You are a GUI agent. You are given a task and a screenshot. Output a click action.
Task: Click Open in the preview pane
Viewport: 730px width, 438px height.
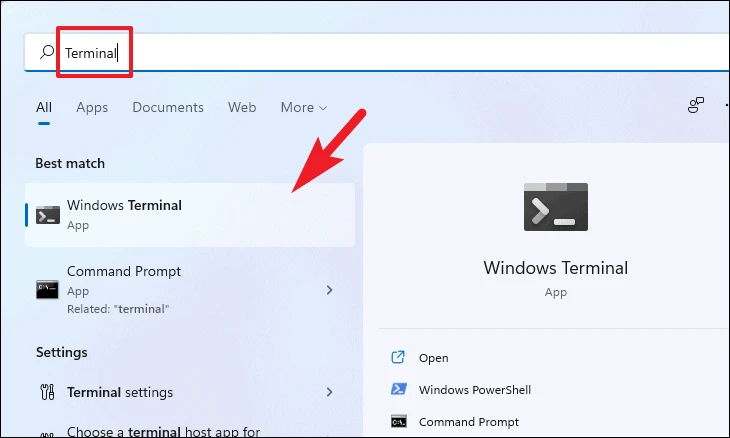click(x=433, y=358)
